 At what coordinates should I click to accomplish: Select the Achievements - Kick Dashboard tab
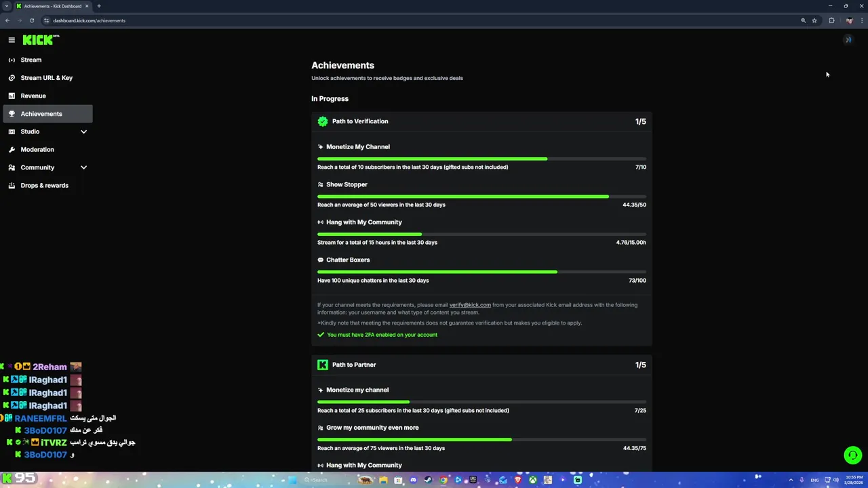[x=53, y=6]
